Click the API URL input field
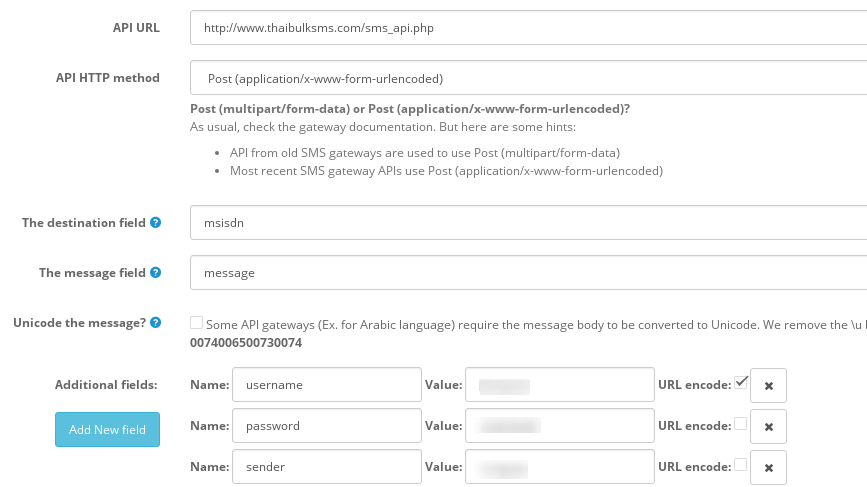The height and width of the screenshot is (487, 867). click(528, 28)
